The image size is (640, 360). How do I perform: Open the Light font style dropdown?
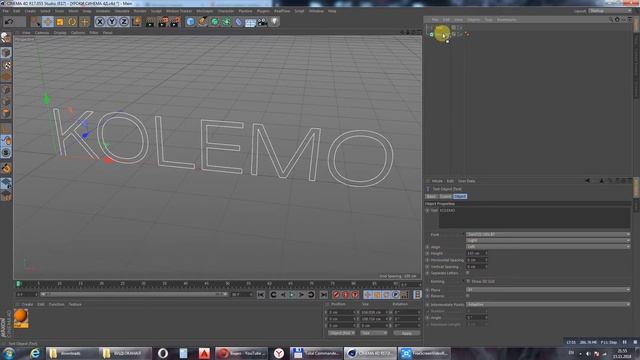(x=548, y=240)
